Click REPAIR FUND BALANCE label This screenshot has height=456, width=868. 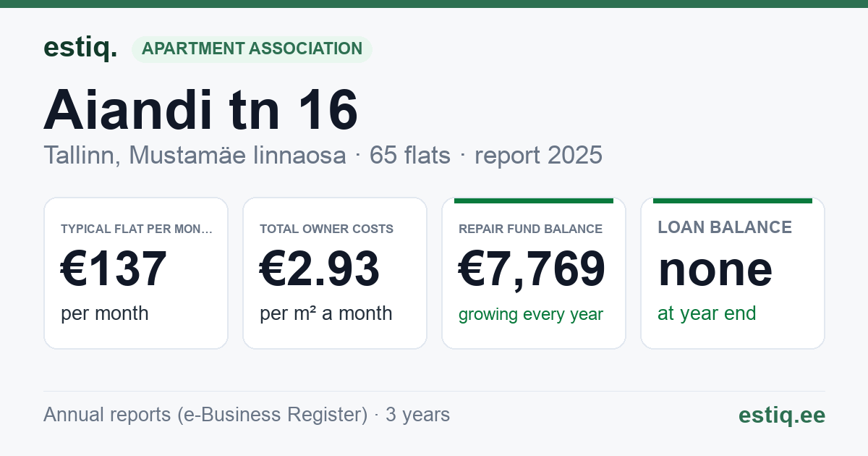coord(531,229)
